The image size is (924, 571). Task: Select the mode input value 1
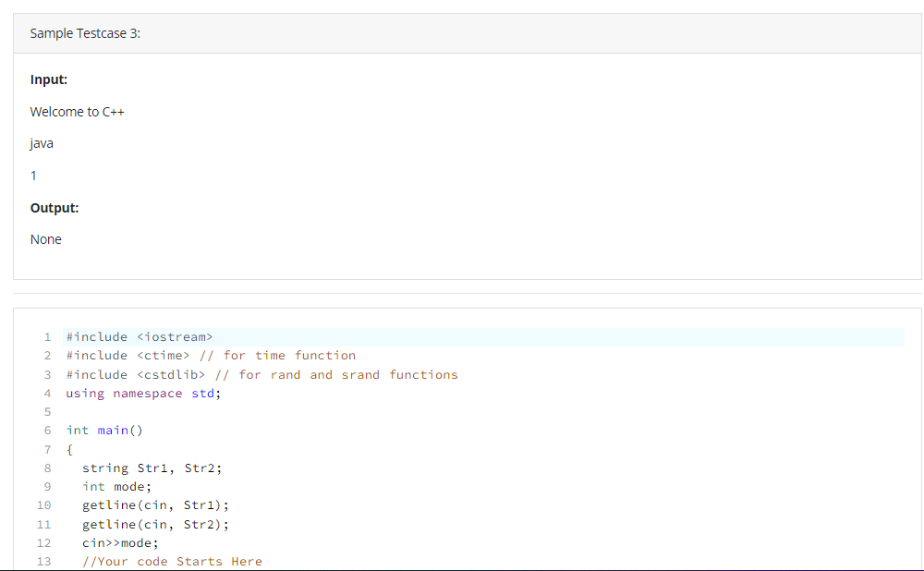33,175
